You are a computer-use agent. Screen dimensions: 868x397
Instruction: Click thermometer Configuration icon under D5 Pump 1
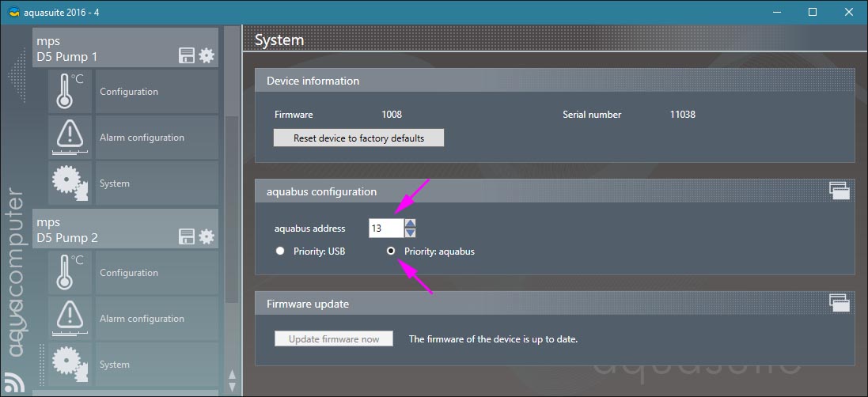coord(70,92)
